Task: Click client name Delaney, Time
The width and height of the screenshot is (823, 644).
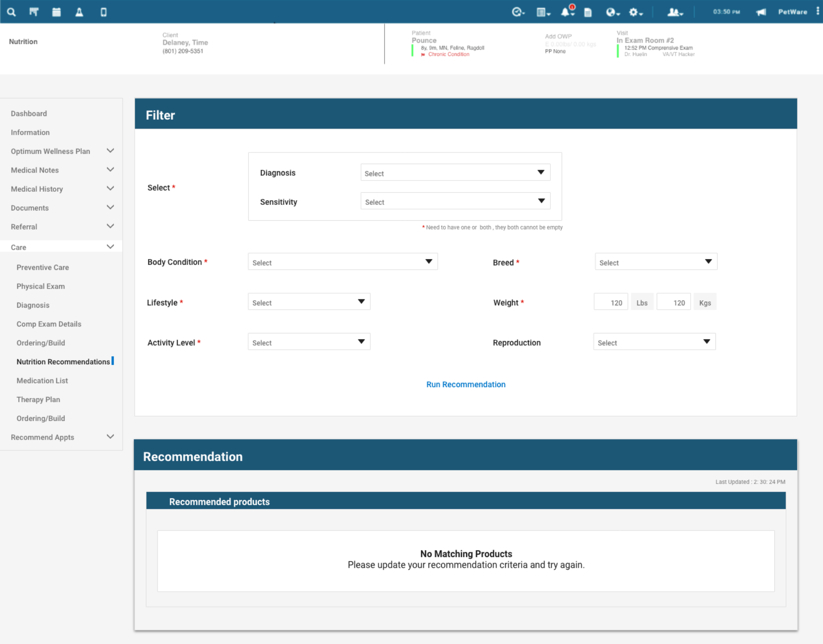Action: click(x=185, y=43)
